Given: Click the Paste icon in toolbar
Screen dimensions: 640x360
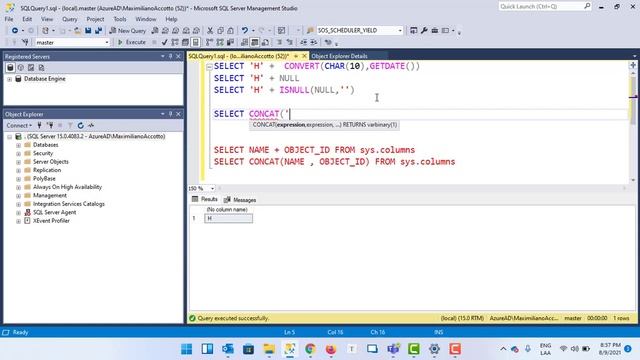Looking at the screenshot, I should [x=231, y=31].
